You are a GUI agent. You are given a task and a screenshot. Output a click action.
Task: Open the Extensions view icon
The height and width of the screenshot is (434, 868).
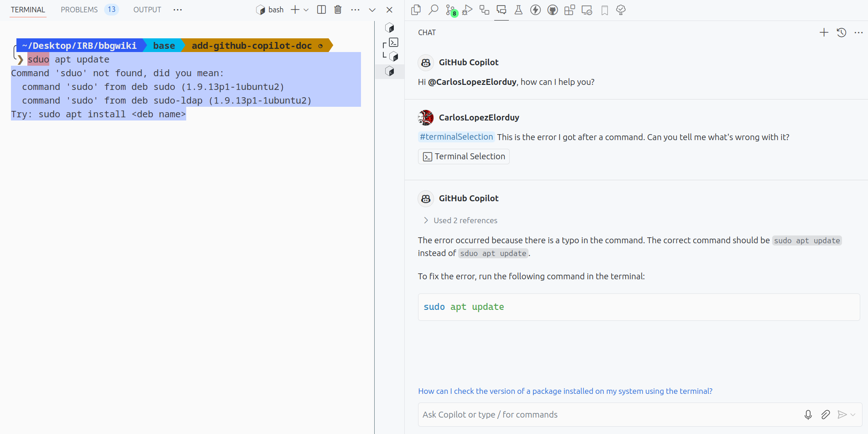tap(570, 10)
